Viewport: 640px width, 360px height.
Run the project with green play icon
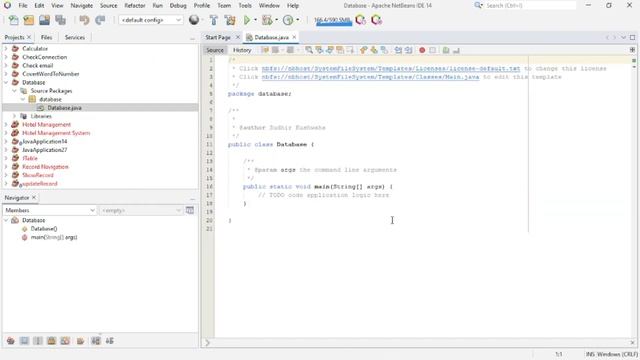(x=247, y=20)
